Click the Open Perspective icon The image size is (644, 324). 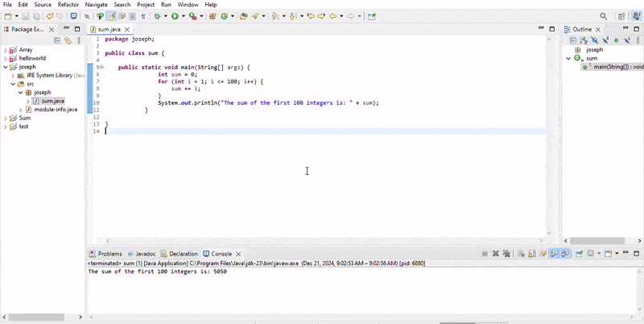click(x=621, y=16)
